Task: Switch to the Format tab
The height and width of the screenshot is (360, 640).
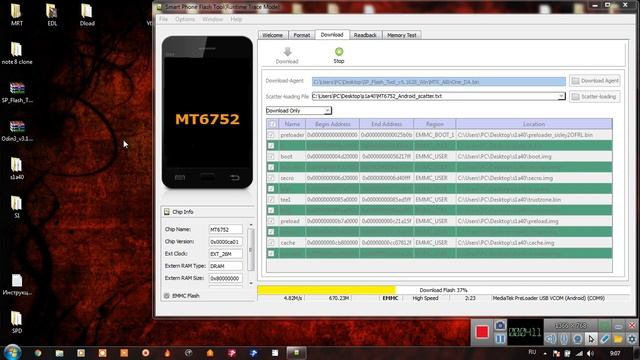Action: tap(302, 35)
